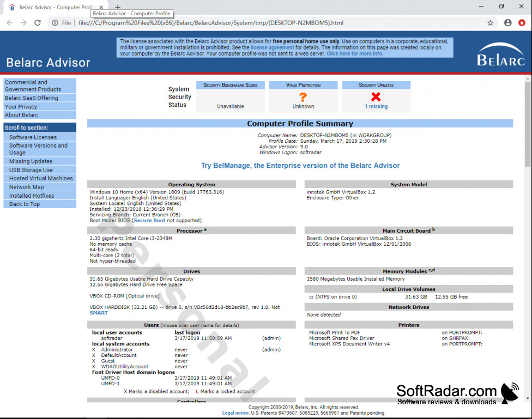Open the '1 missing' security updates link
The image size is (532, 419).
tap(376, 106)
